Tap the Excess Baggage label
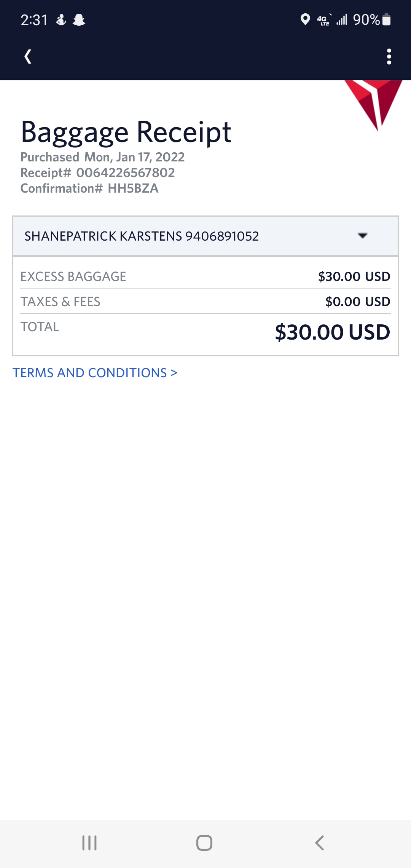This screenshot has height=868, width=411. pos(73,276)
